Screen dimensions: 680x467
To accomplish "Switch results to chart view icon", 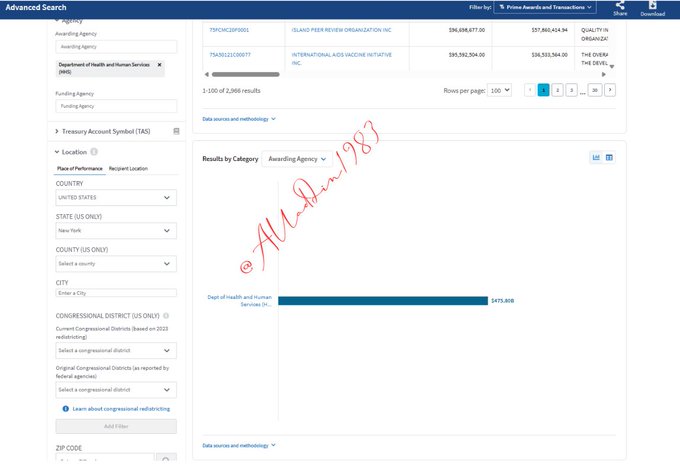I will tap(596, 157).
